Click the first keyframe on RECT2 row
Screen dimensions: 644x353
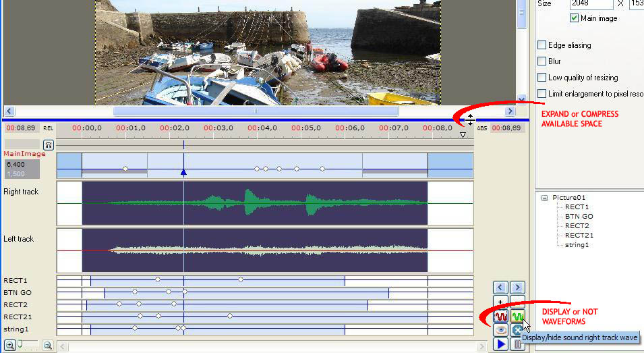[x=119, y=304]
